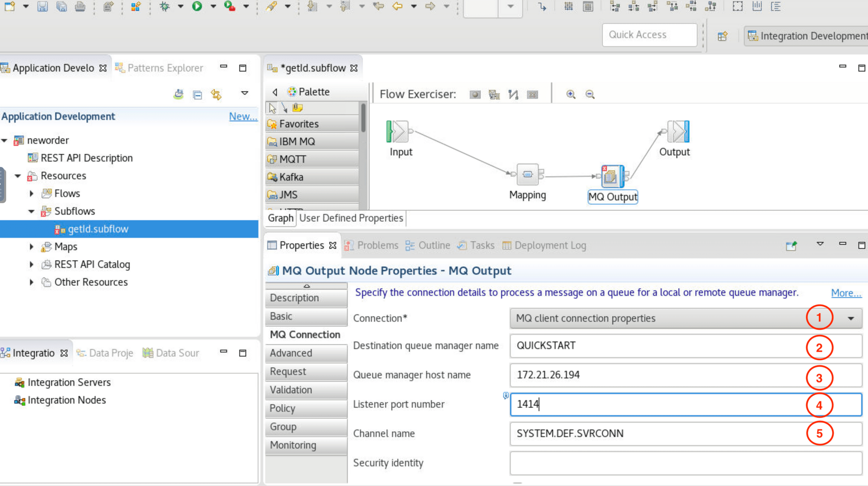Click the More link in MQ Output properties
Image resolution: width=868 pixels, height=486 pixels.
(x=846, y=293)
